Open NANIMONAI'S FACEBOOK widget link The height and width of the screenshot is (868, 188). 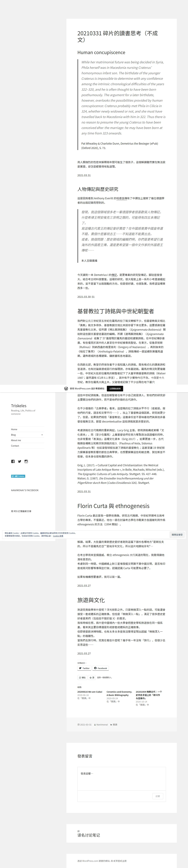point(25,490)
